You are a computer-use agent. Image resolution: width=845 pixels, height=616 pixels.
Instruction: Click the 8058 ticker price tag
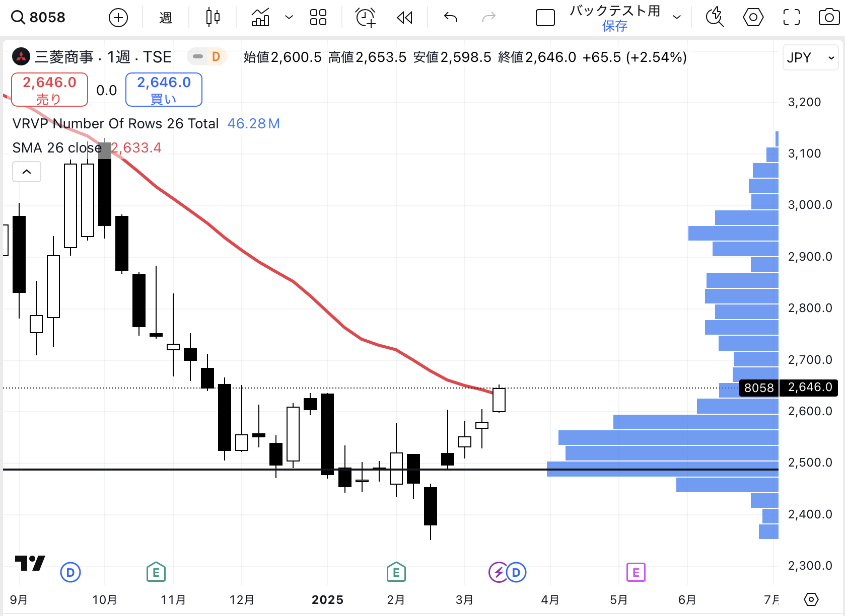click(759, 388)
